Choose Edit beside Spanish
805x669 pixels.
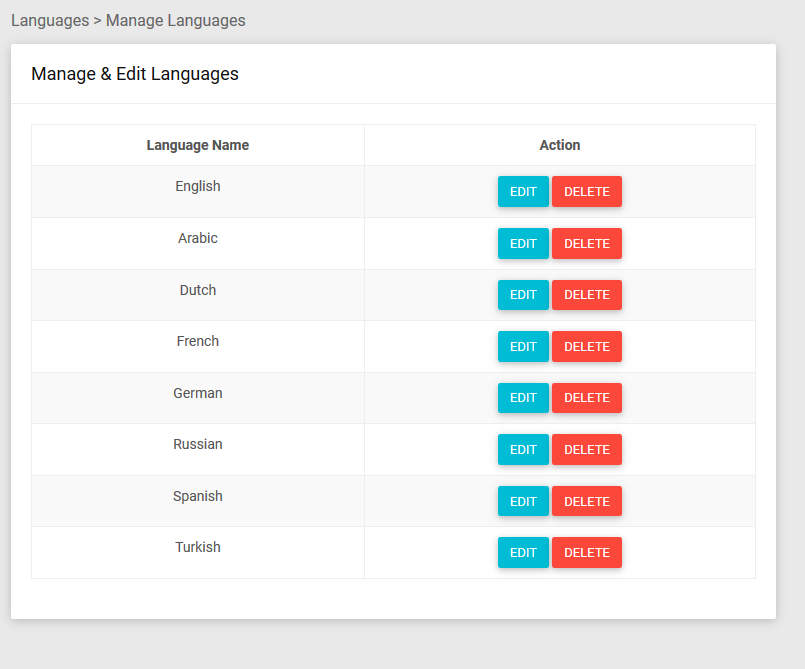click(x=523, y=502)
